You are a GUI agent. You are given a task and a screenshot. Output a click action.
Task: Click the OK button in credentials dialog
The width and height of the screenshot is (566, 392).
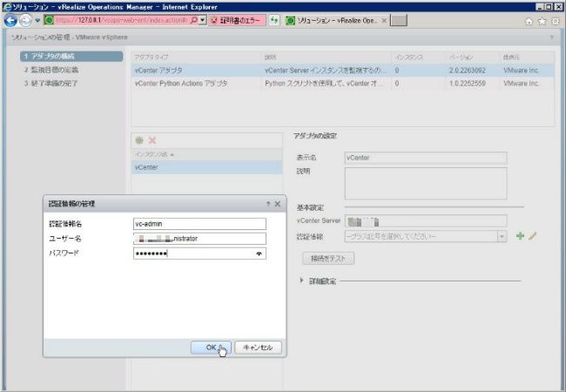click(211, 348)
